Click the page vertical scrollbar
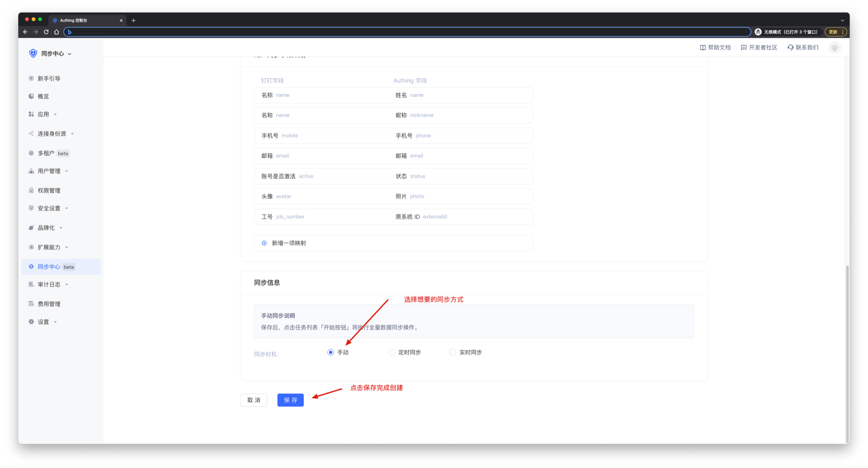The width and height of the screenshot is (868, 468). point(847,352)
